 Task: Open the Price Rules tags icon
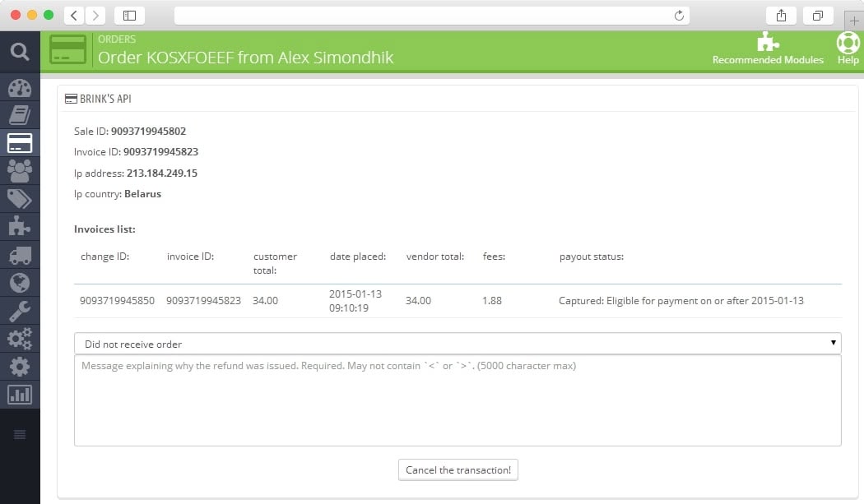click(20, 199)
